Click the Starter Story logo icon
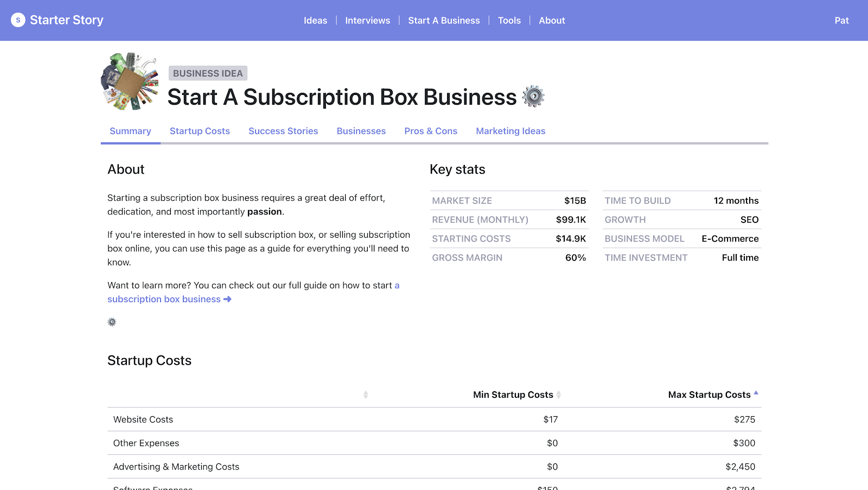This screenshot has width=868, height=490. tap(18, 20)
